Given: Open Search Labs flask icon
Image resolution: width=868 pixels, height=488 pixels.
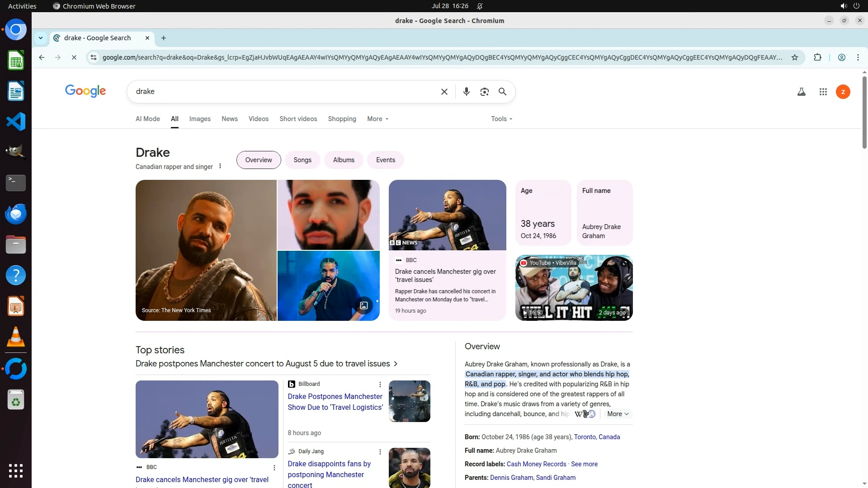Looking at the screenshot, I should coord(801,92).
